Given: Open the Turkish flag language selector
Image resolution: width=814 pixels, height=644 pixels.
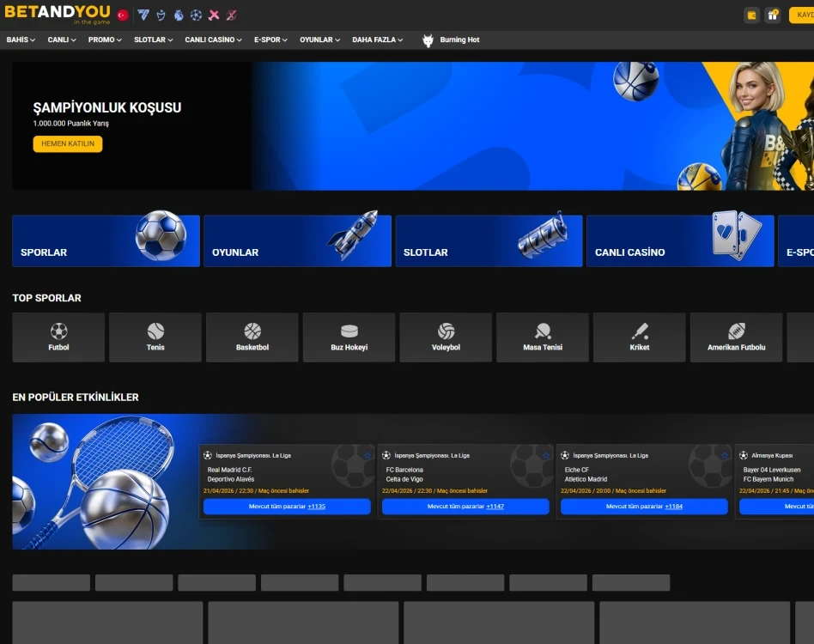Looking at the screenshot, I should pos(123,15).
